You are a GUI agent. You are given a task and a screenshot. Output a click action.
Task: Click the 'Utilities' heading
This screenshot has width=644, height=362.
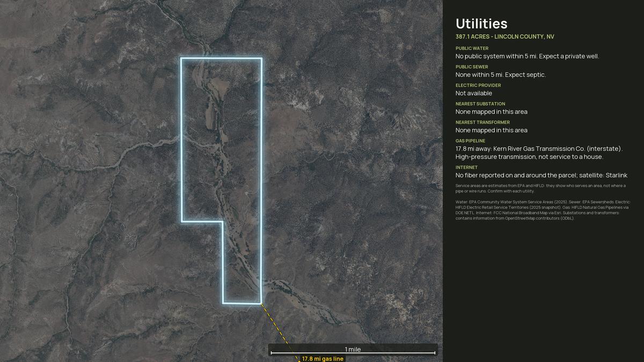point(481,24)
